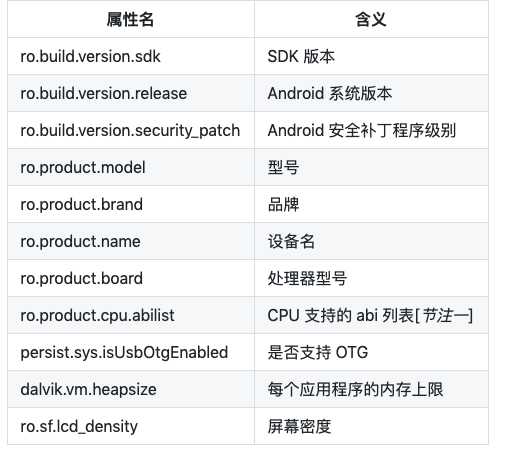The width and height of the screenshot is (521, 452).
Task: Click ro.product.cpu.abilist cell
Action: (131, 315)
